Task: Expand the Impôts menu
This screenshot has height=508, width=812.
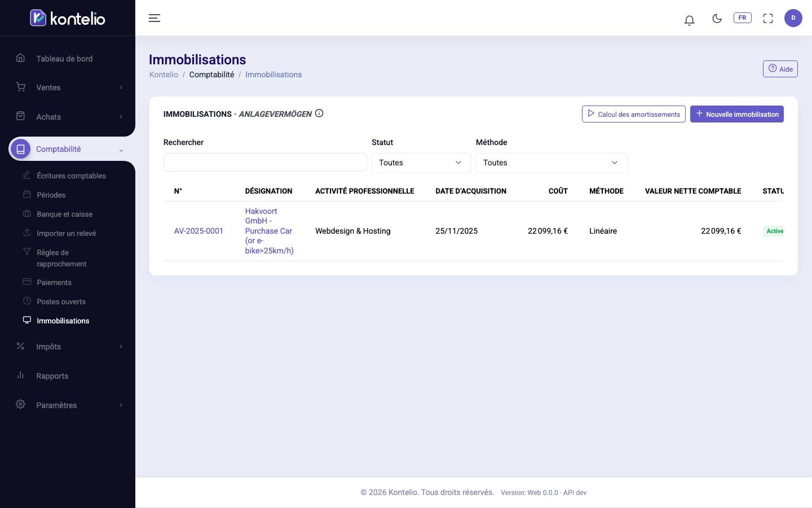Action: 68,347
